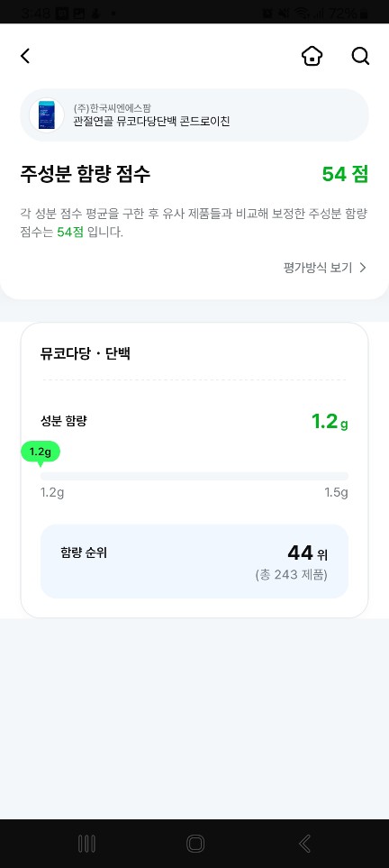Tap the back arrow icon in header

pyautogui.click(x=25, y=56)
